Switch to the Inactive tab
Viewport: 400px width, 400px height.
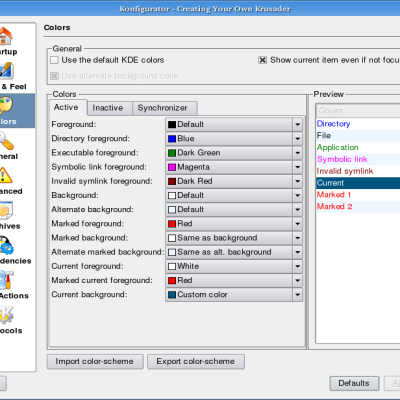point(110,108)
